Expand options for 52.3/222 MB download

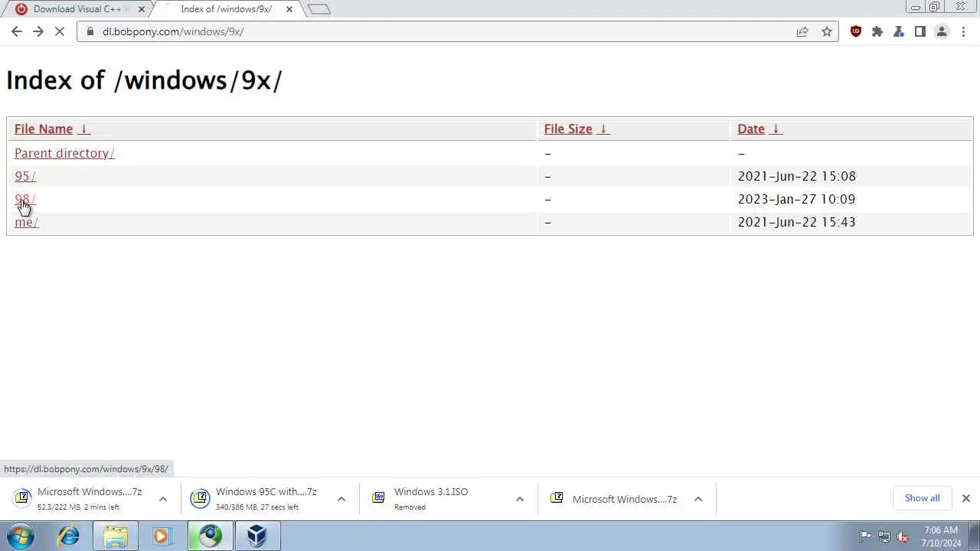click(163, 499)
